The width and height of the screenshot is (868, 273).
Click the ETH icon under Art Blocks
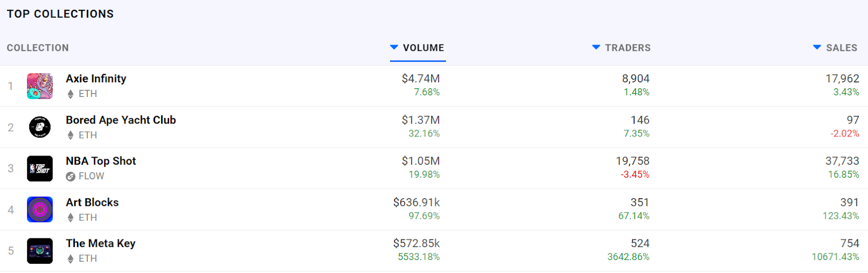(71, 217)
